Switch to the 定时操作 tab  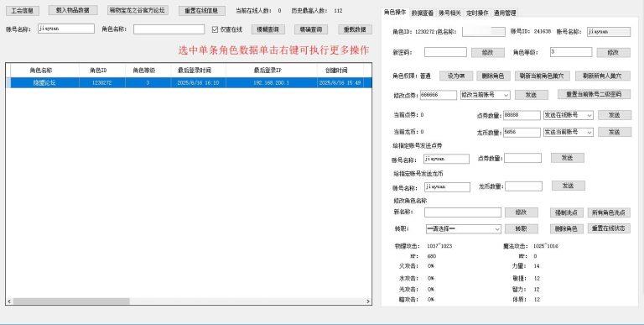pos(477,13)
